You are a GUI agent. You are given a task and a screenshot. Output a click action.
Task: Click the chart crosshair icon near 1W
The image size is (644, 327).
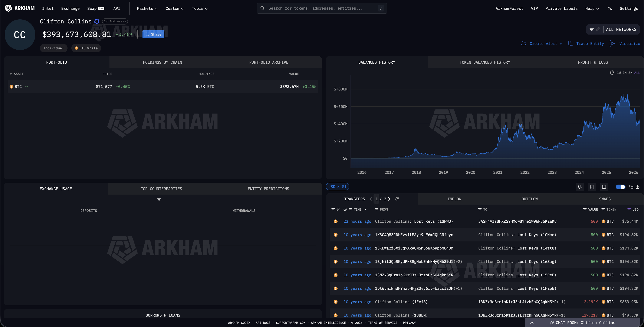point(612,73)
